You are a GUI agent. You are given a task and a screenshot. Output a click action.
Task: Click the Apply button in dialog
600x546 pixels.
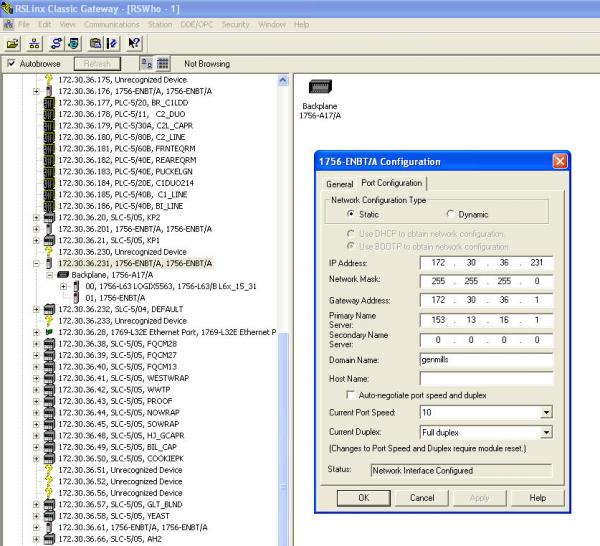tap(480, 498)
